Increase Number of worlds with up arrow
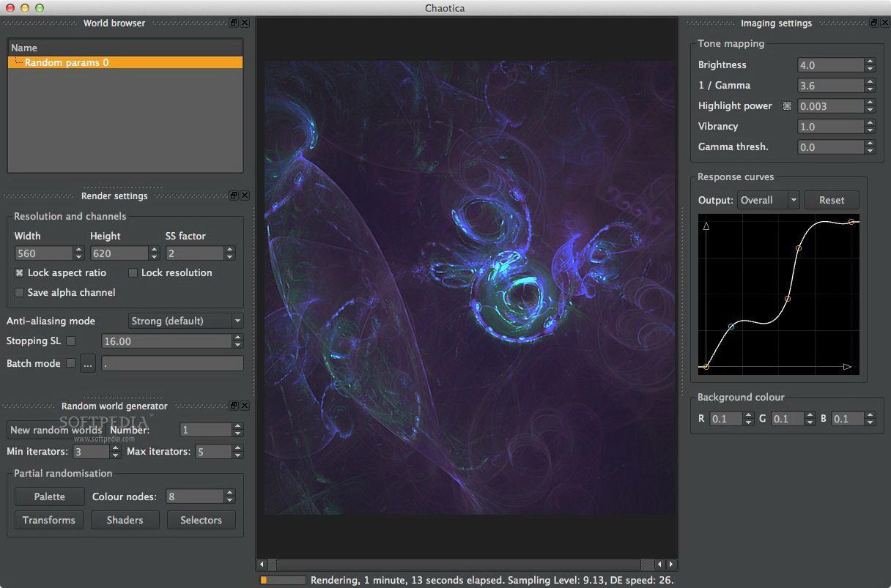The image size is (891, 588). 237,426
